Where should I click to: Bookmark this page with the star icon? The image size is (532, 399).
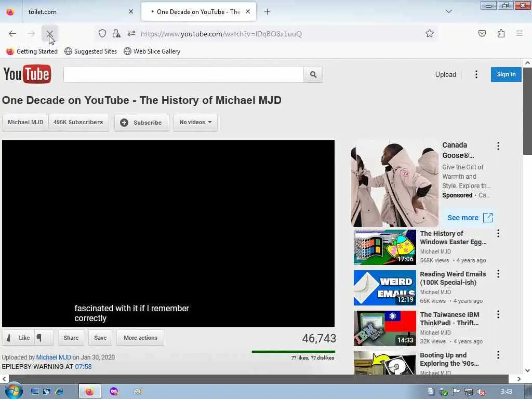(430, 33)
